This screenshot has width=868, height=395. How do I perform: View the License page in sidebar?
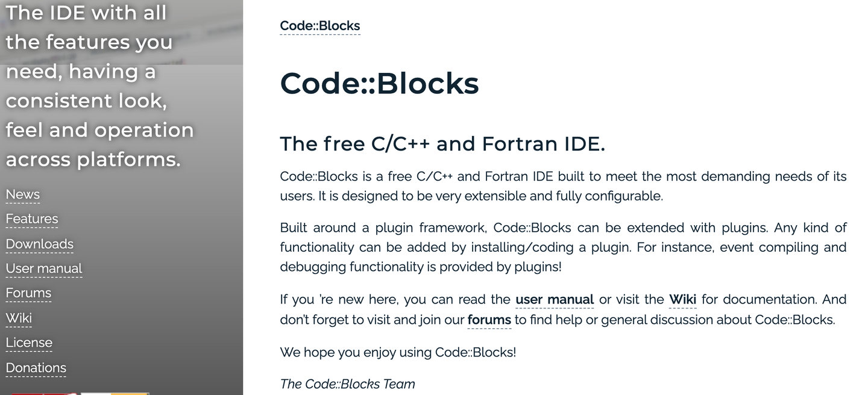coord(29,343)
